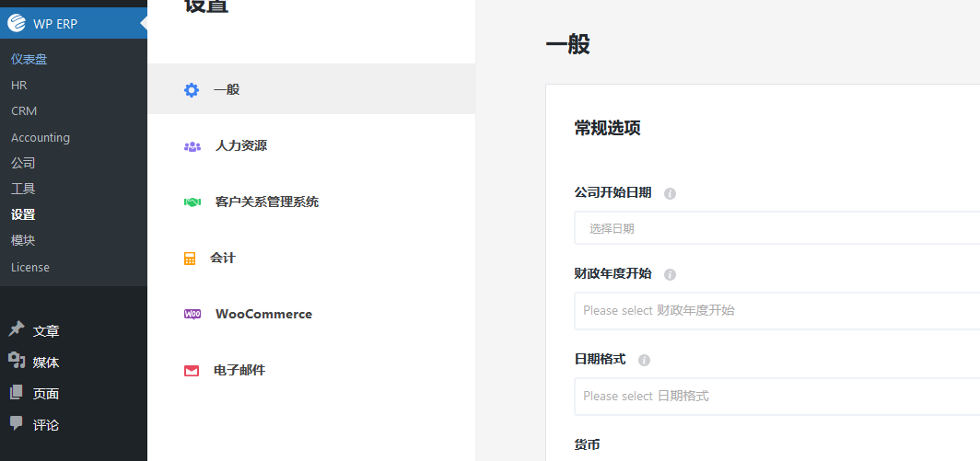
Task: Click the info icon next to 财政年度开始
Action: point(670,274)
